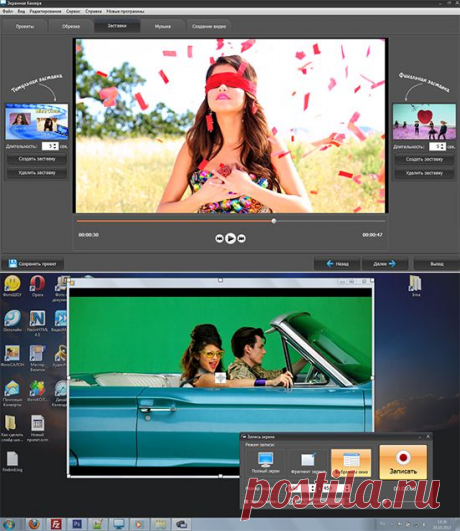Viewport: 460px width, 531px height.
Task: Click Удалить заставку under final screen
Action: 424,173
